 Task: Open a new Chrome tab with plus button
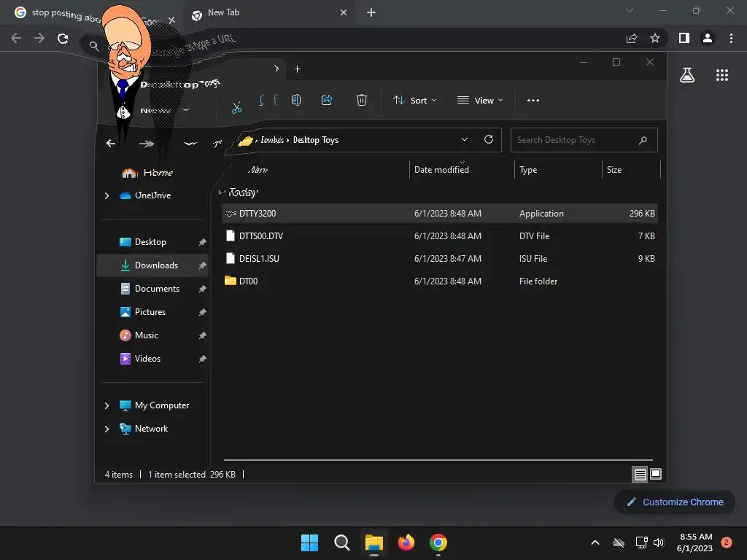pos(371,13)
